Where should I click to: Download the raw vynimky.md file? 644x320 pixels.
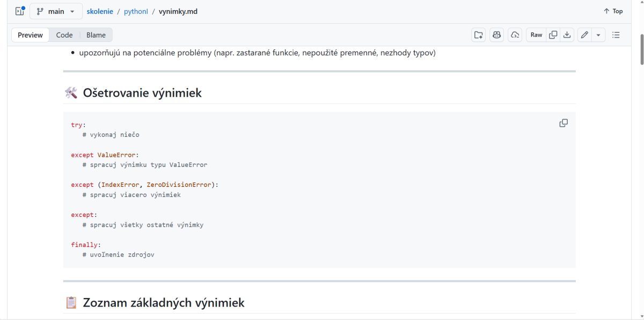[567, 35]
